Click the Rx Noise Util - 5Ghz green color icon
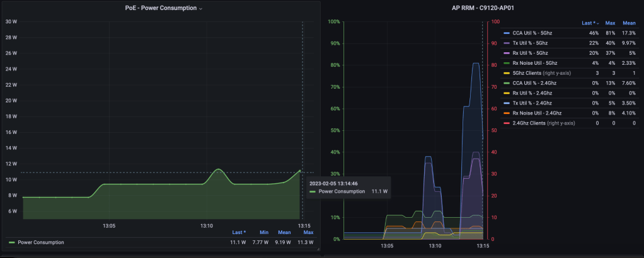 [x=507, y=63]
